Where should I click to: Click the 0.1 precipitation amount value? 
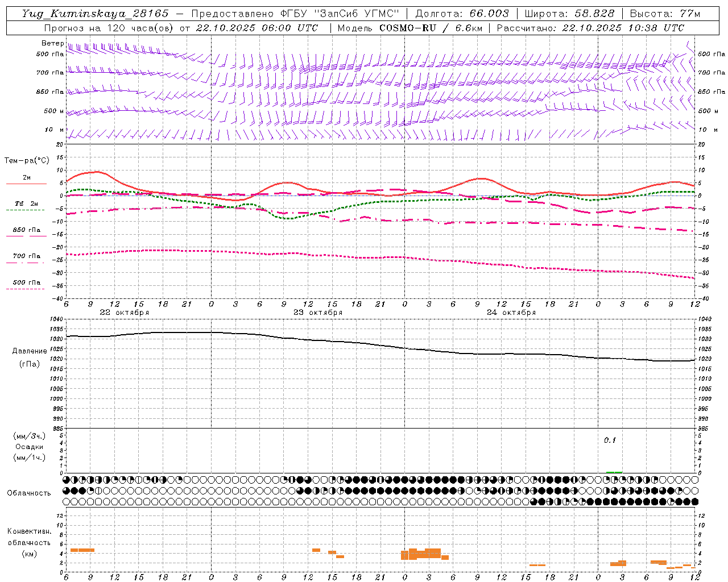coord(610,440)
